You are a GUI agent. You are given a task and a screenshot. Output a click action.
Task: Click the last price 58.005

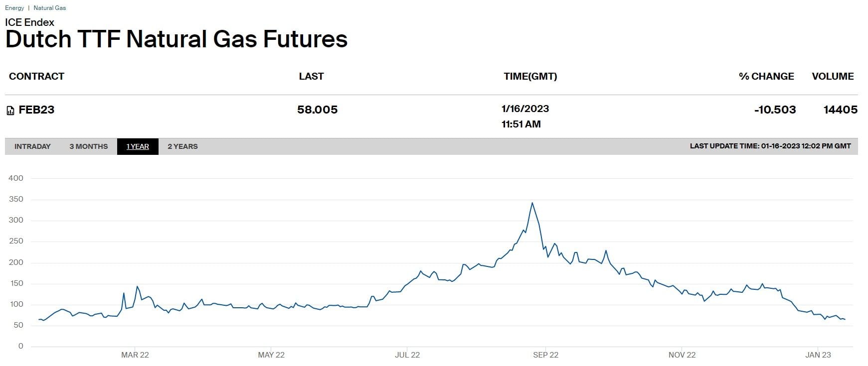[317, 110]
